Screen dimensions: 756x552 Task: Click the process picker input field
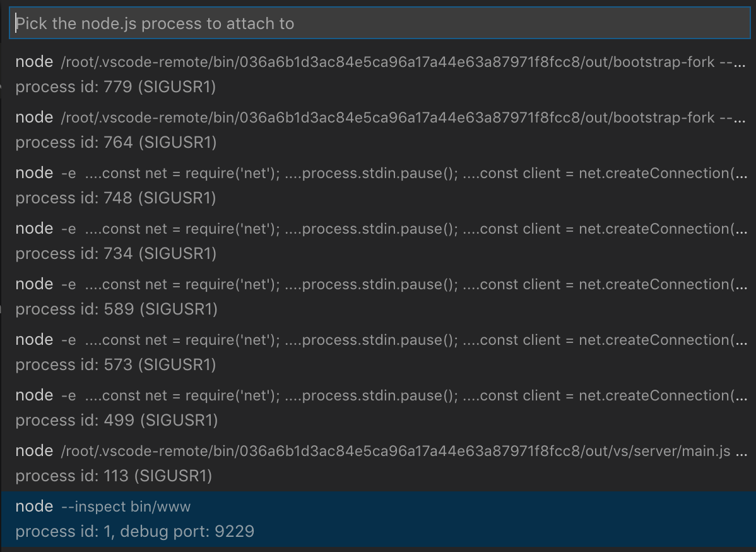pyautogui.click(x=378, y=23)
